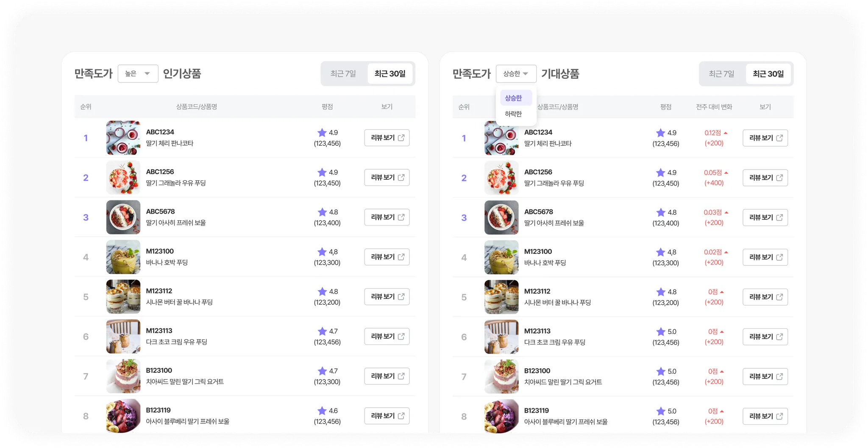
Task: Select 상승한 option in the dropdown list
Action: coord(516,98)
